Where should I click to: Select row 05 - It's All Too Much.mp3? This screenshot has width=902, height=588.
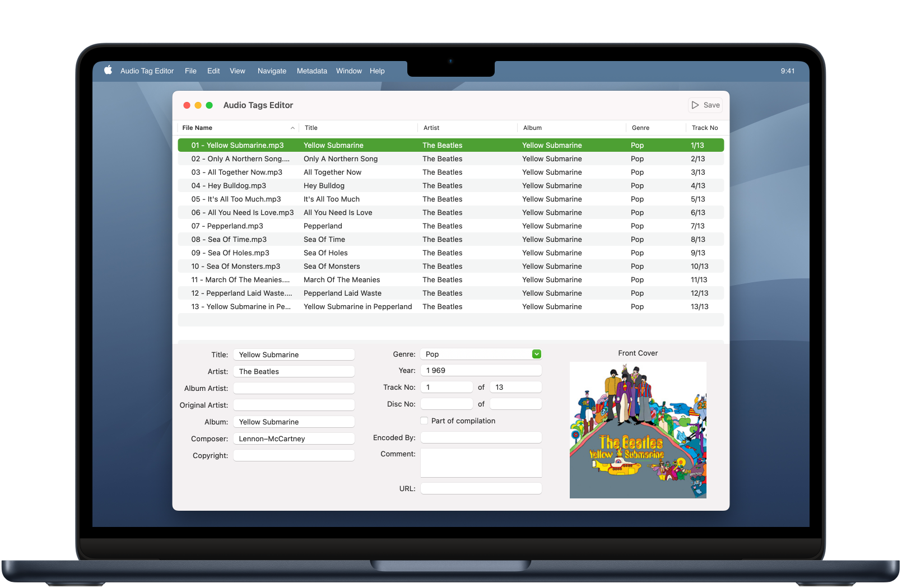pyautogui.click(x=451, y=199)
